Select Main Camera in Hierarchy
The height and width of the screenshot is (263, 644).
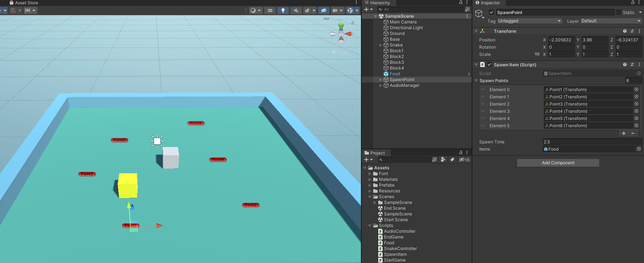tap(403, 22)
